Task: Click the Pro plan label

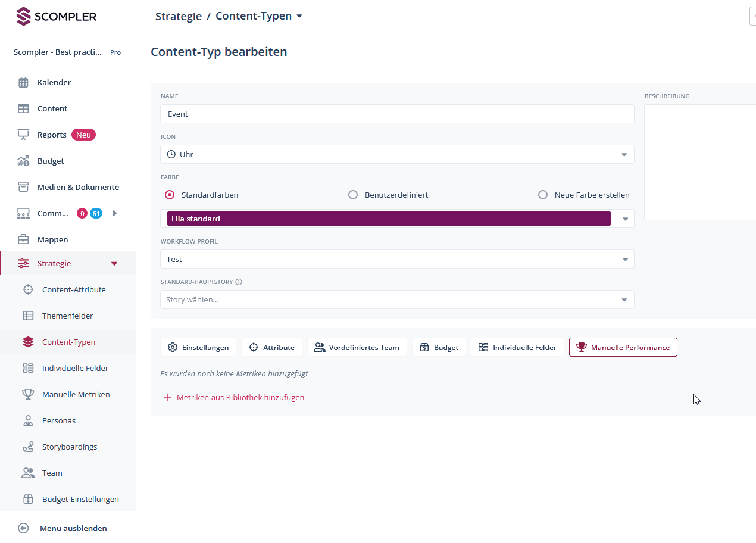Action: tap(115, 52)
